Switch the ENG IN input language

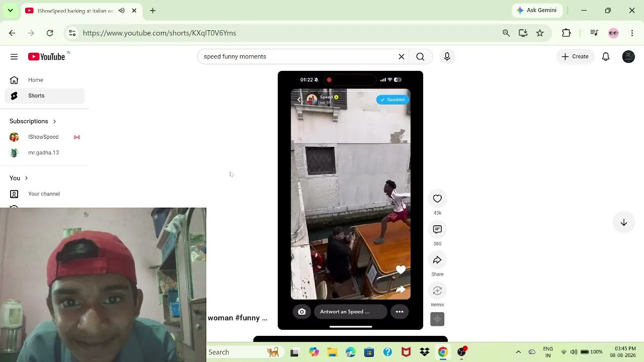548,352
